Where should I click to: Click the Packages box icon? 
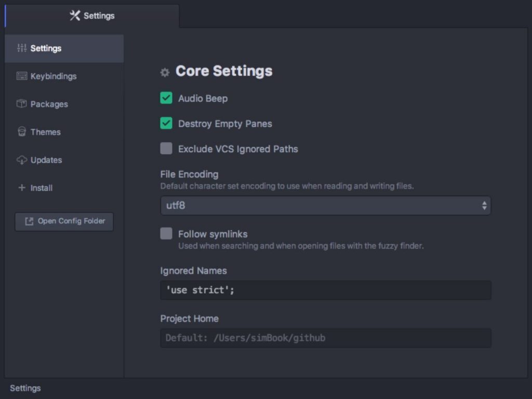pos(21,104)
